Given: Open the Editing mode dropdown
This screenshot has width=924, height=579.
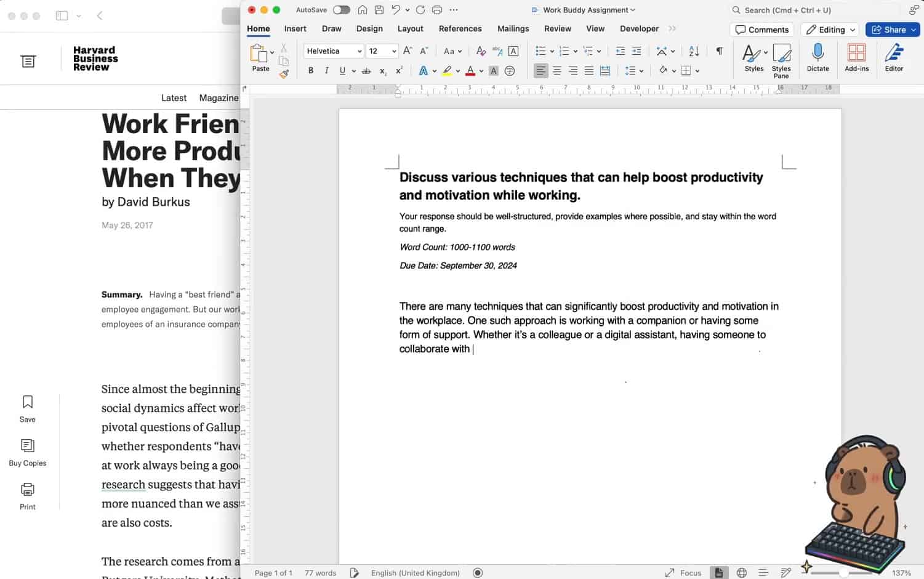Looking at the screenshot, I should click(x=831, y=30).
